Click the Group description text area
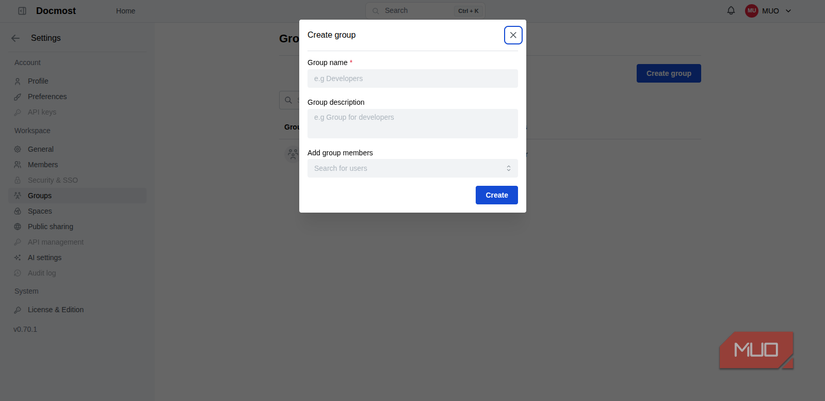Screen dimensions: 825x401 (x=412, y=123)
